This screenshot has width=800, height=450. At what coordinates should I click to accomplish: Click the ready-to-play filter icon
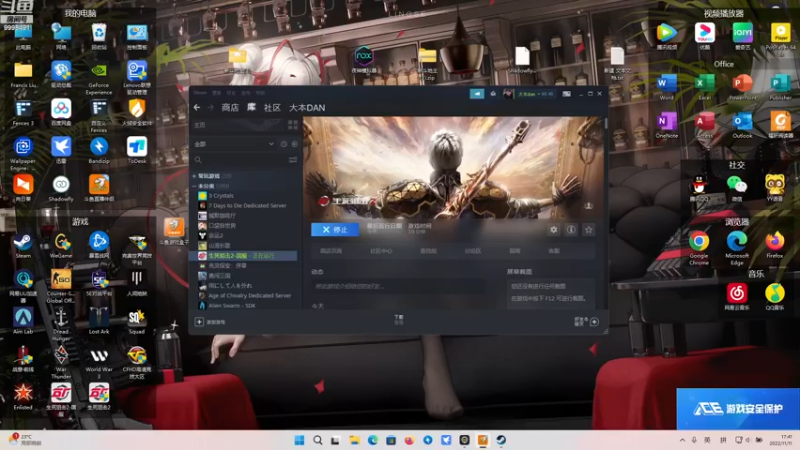click(x=294, y=144)
